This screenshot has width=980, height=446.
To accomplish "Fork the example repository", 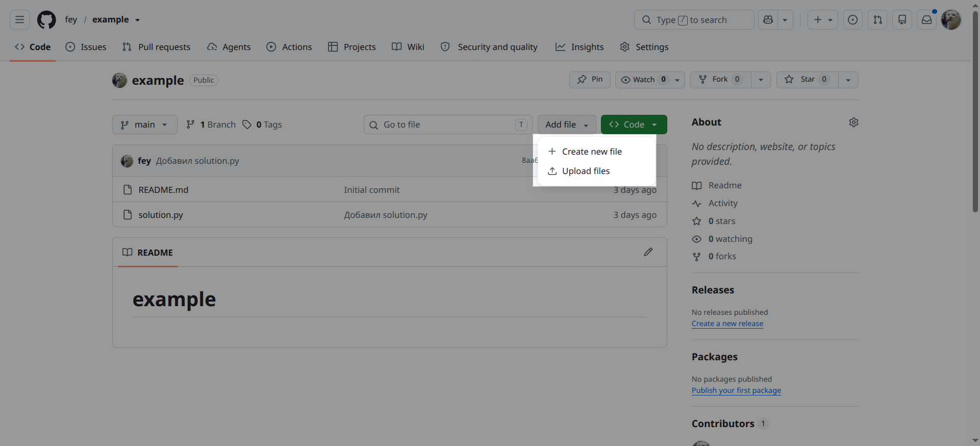I will point(720,80).
